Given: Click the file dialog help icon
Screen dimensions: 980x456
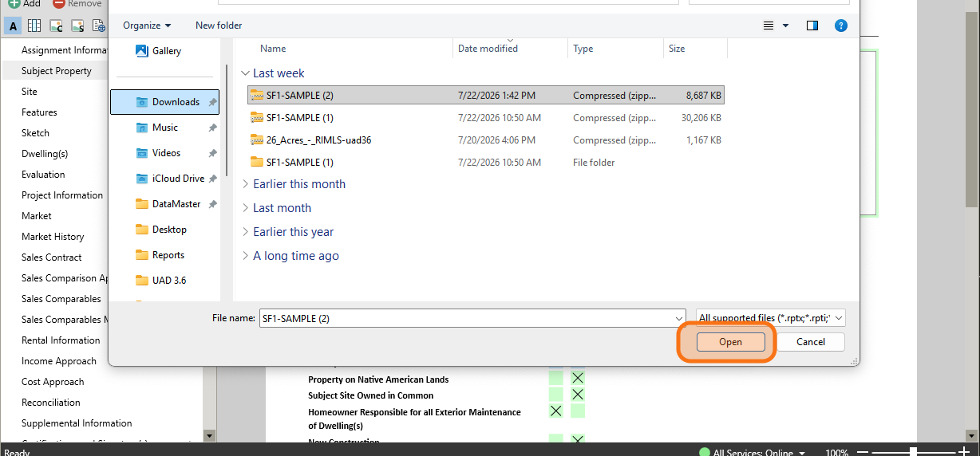Looking at the screenshot, I should (840, 26).
